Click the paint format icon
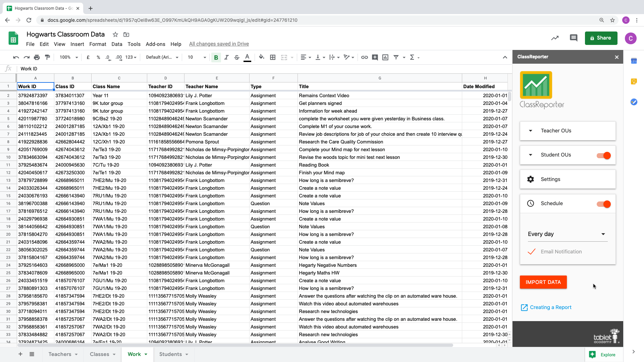644x362 pixels. 47,57
